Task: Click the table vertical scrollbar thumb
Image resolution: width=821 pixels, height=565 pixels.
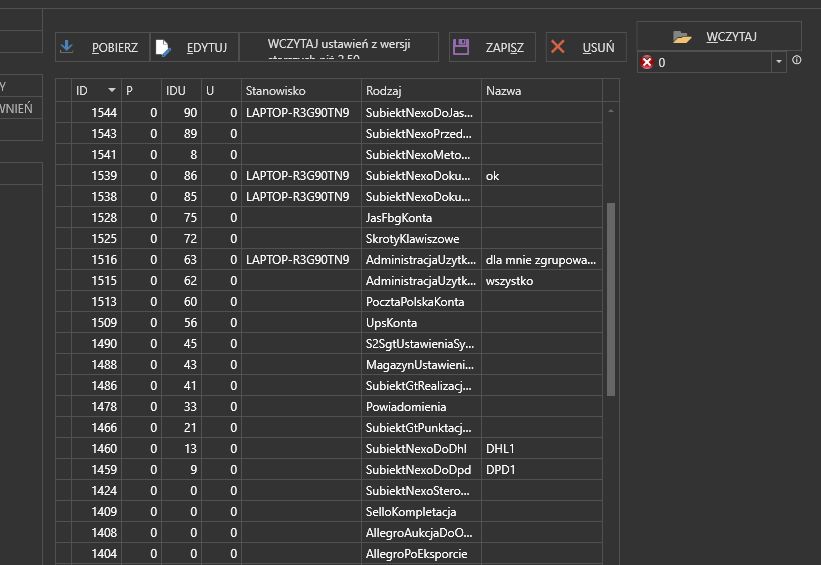Action: tap(611, 299)
